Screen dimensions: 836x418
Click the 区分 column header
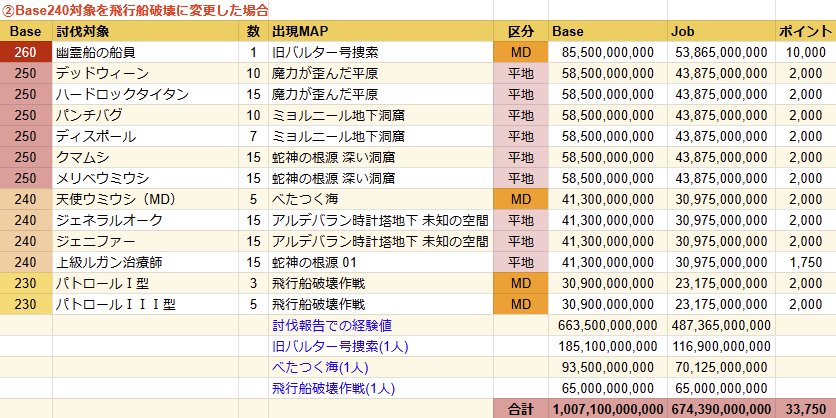521,31
